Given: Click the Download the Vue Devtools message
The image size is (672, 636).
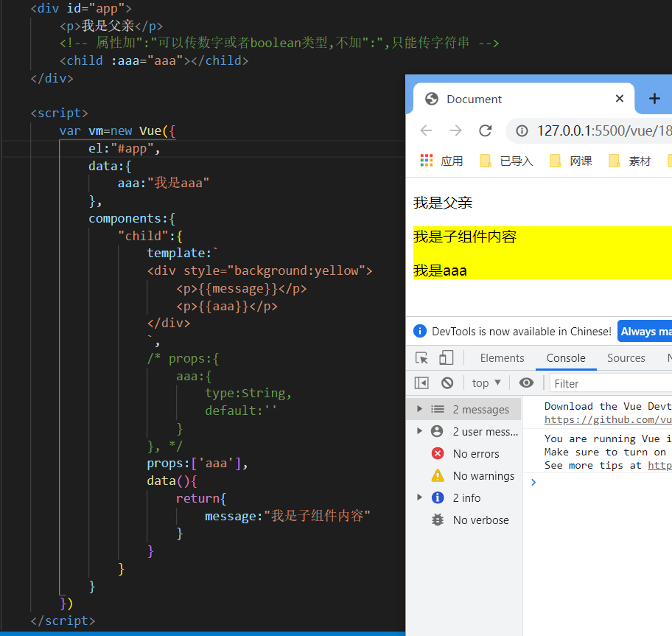Looking at the screenshot, I should 608,406.
